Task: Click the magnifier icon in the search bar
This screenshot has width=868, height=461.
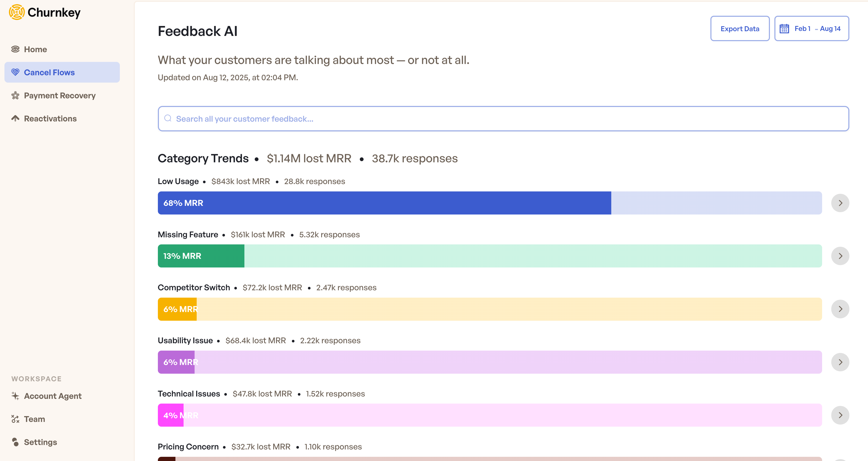Action: (168, 118)
